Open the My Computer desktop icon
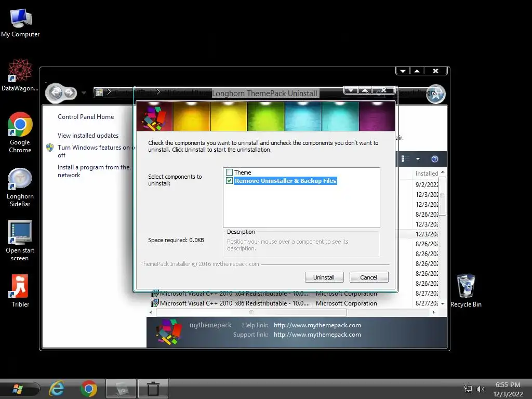 (x=20, y=23)
